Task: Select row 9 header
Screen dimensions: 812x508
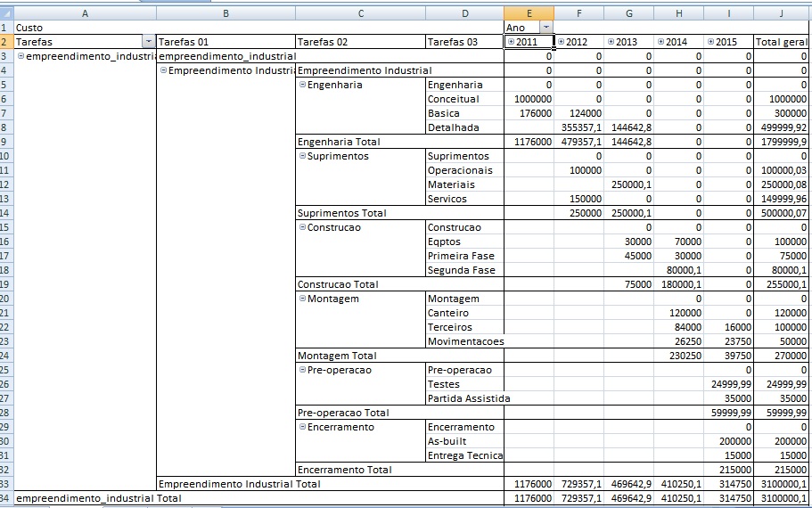Action: click(x=6, y=142)
